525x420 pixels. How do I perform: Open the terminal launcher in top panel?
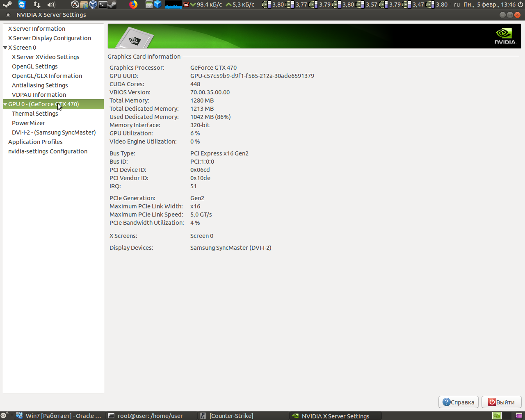pyautogui.click(x=103, y=5)
